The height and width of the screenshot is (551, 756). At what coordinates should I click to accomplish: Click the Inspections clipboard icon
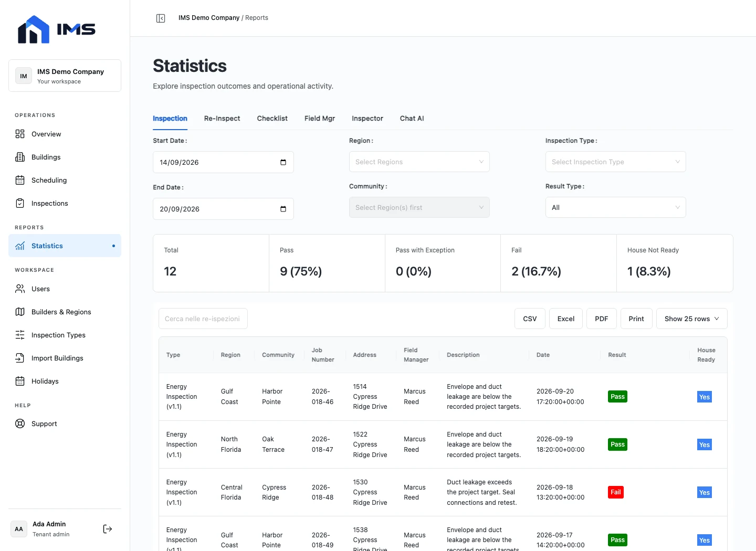(x=20, y=203)
